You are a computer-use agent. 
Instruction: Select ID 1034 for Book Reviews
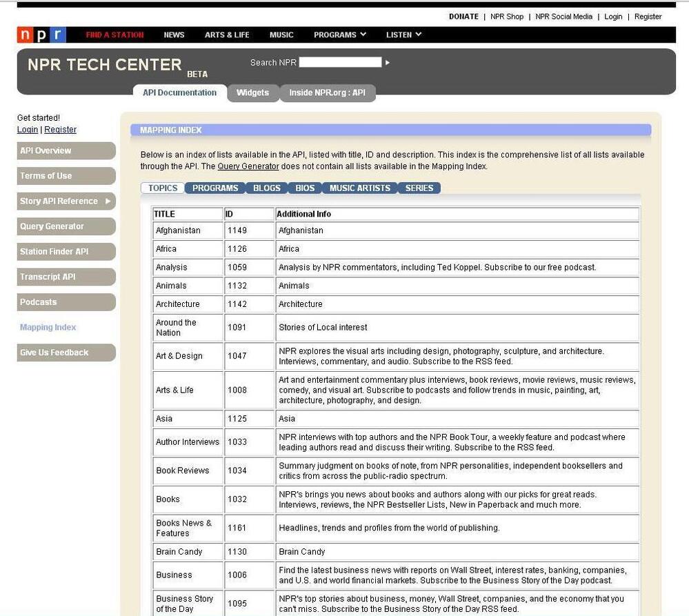[249, 470]
